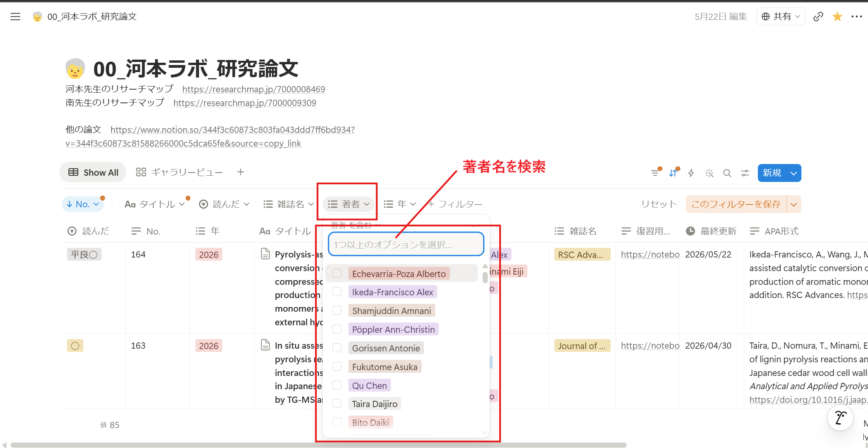The height and width of the screenshot is (448, 868).
Task: Click the 2026 year tag in row 164
Action: [209, 254]
